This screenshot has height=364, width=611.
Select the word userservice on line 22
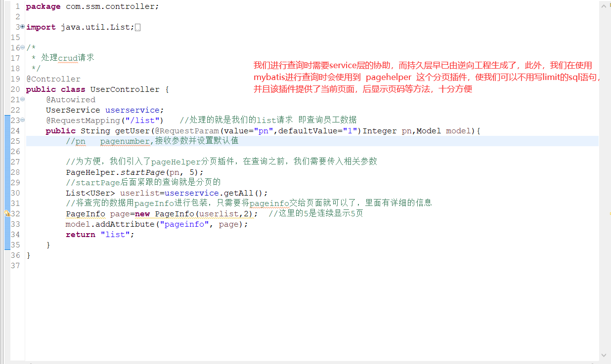(x=132, y=110)
